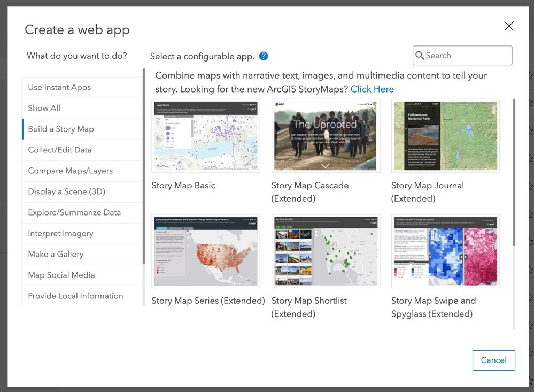Choose the Story Map Series (Extended) thumbnail
This screenshot has height=392, width=534.
point(205,251)
